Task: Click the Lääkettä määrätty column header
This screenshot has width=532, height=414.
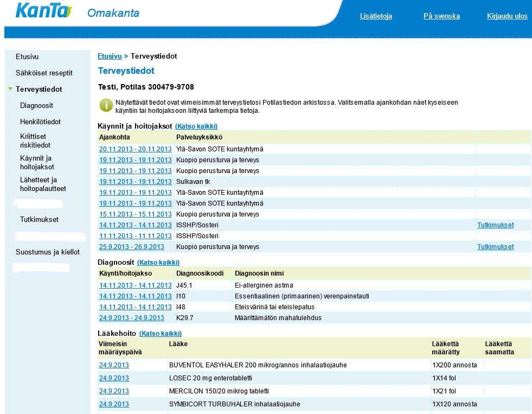Action: 446,348
